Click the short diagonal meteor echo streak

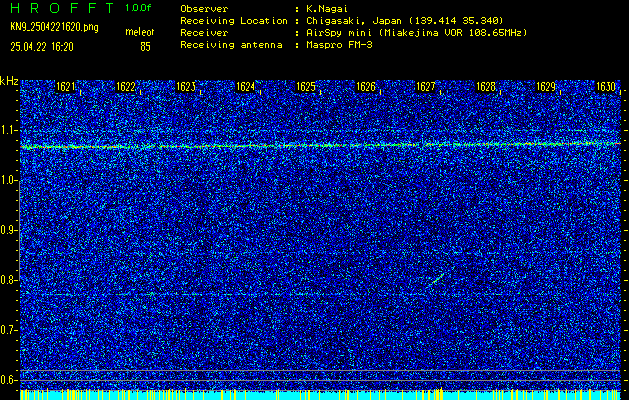pyautogui.click(x=436, y=279)
